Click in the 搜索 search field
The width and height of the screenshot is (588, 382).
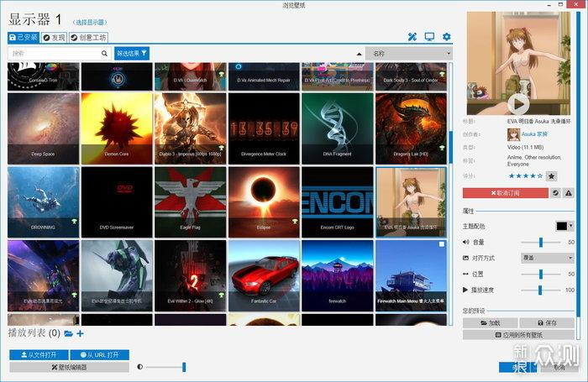[x=55, y=54]
